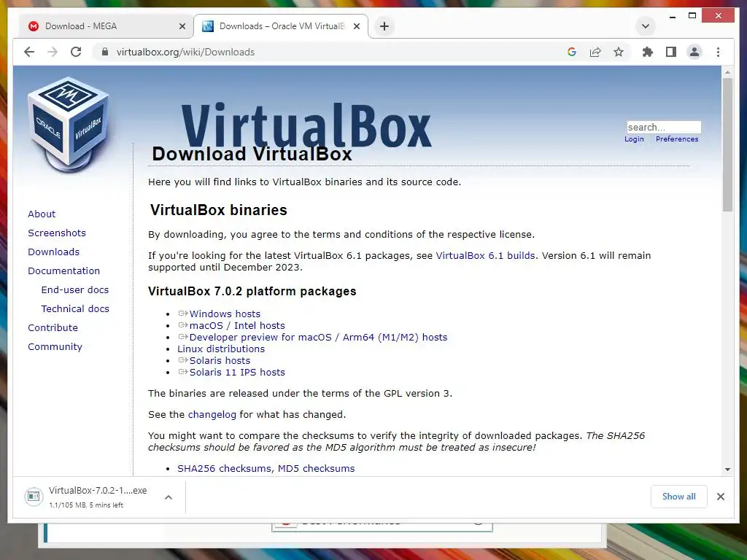Image resolution: width=747 pixels, height=560 pixels.
Task: Click the padlock site info icon
Action: point(105,52)
